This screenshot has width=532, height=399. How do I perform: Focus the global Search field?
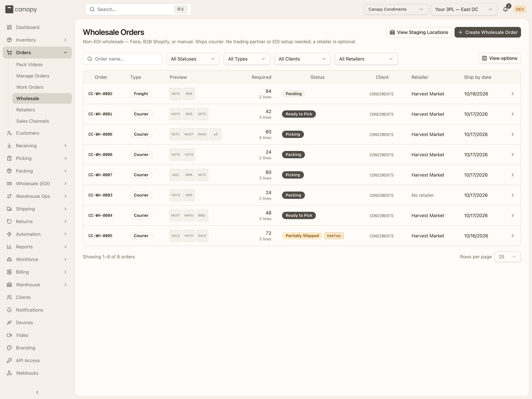(138, 9)
